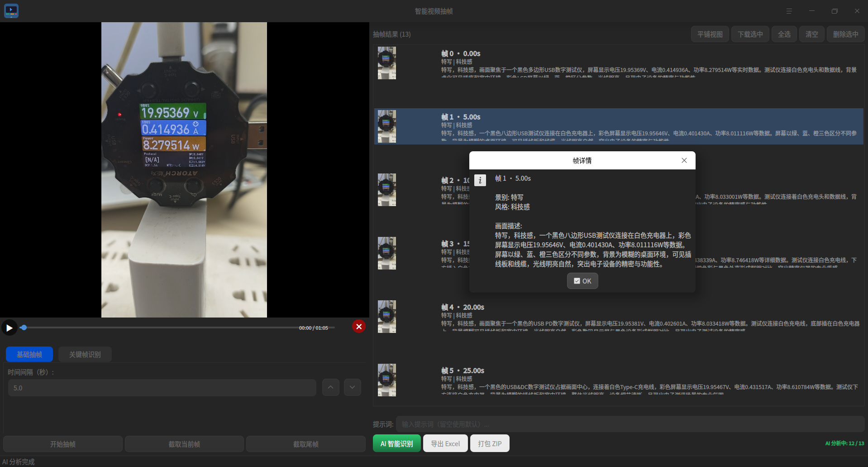
Task: Click the '抽帧结果 (13)' heading
Action: 392,34
